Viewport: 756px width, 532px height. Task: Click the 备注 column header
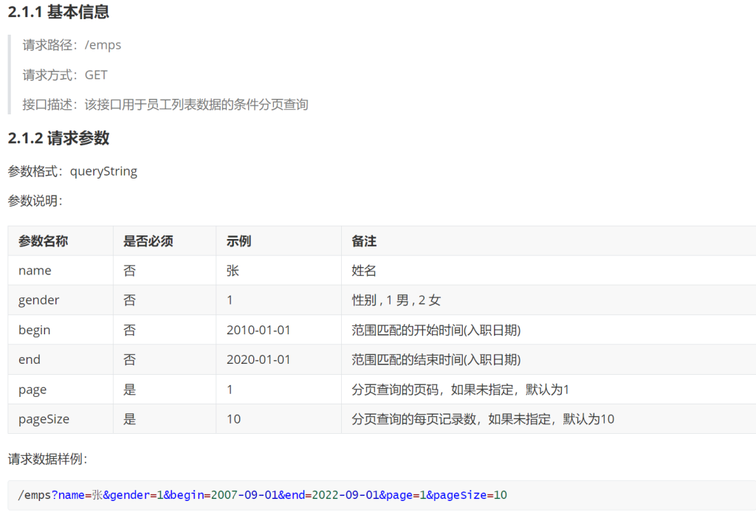coord(364,241)
